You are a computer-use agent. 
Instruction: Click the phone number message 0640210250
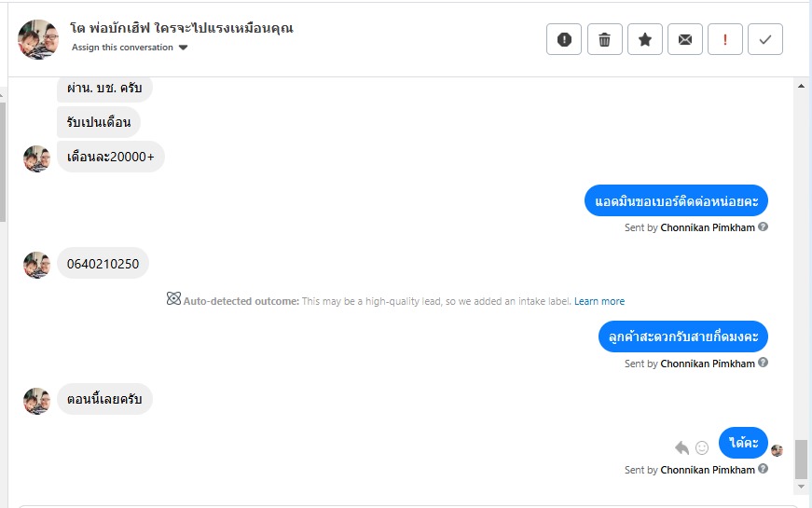[103, 264]
